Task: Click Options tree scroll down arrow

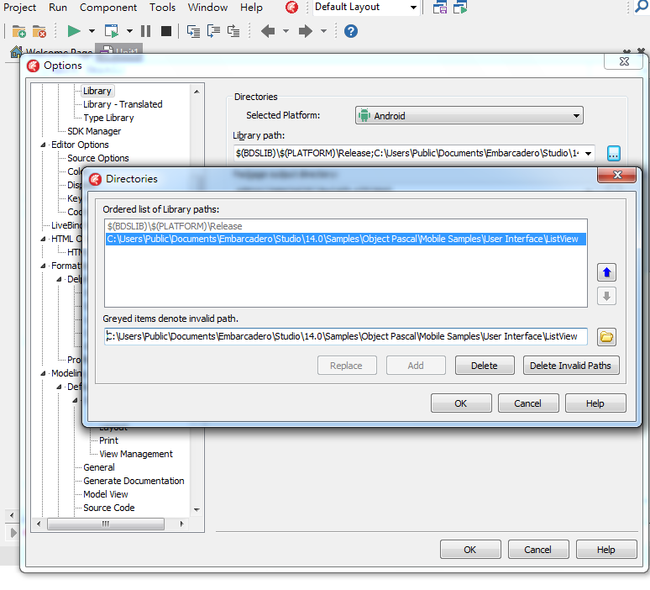Action: (x=196, y=509)
